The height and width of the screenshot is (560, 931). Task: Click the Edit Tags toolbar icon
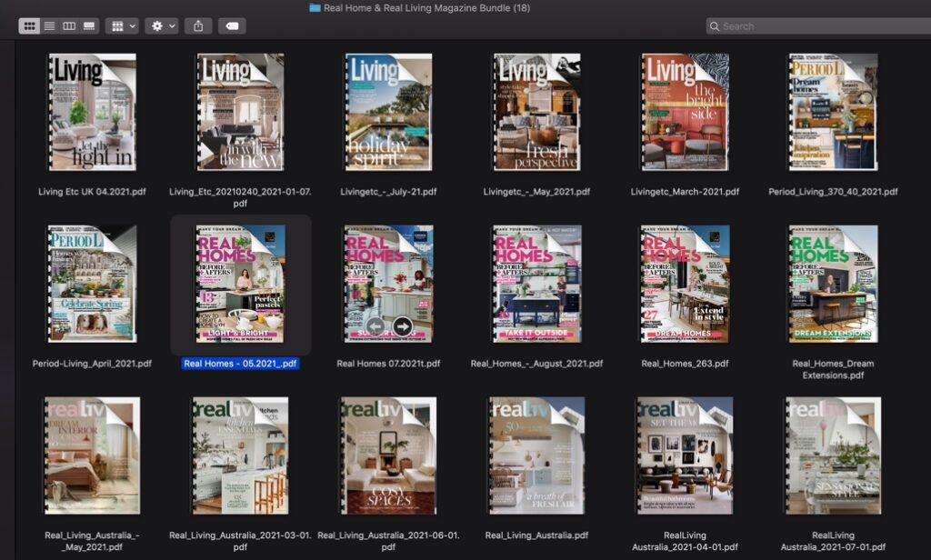tap(231, 25)
